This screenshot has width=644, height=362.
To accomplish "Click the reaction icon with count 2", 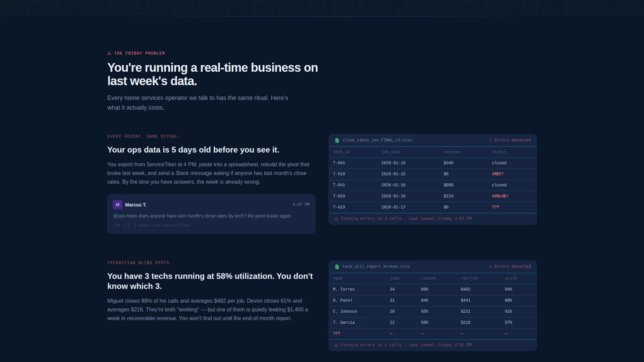I will pos(125,225).
